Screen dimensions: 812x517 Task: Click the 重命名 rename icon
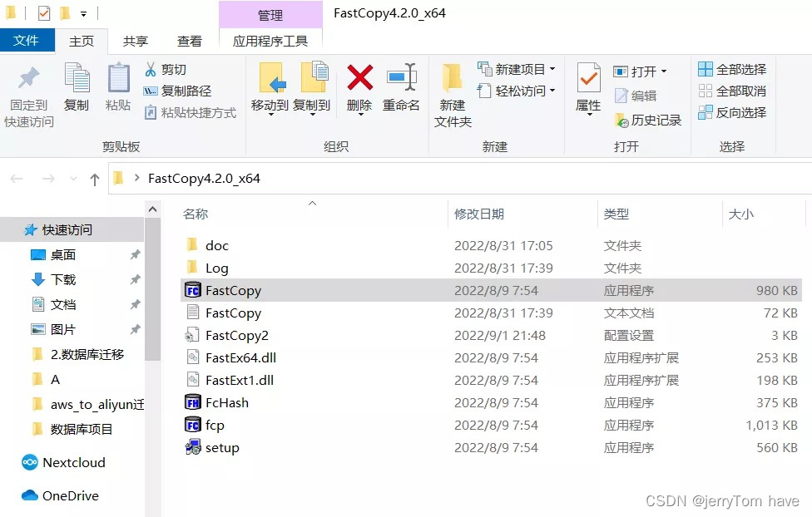coord(401,77)
